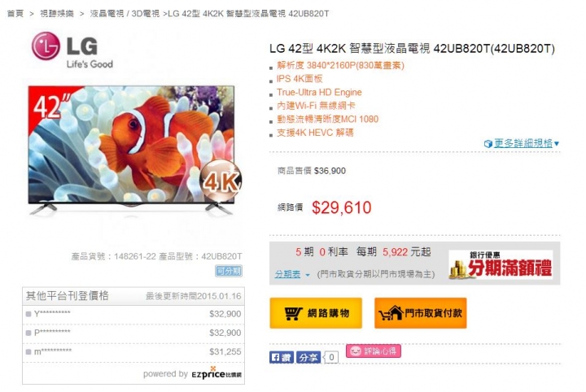Open the audio-visual entertainment breadcrumb
The width and height of the screenshot is (586, 392).
click(x=57, y=14)
